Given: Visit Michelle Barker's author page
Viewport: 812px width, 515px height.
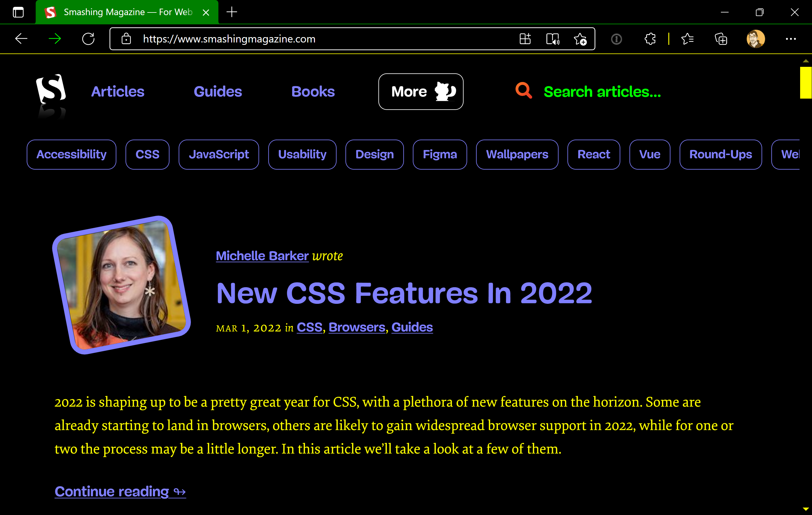Looking at the screenshot, I should [x=262, y=256].
